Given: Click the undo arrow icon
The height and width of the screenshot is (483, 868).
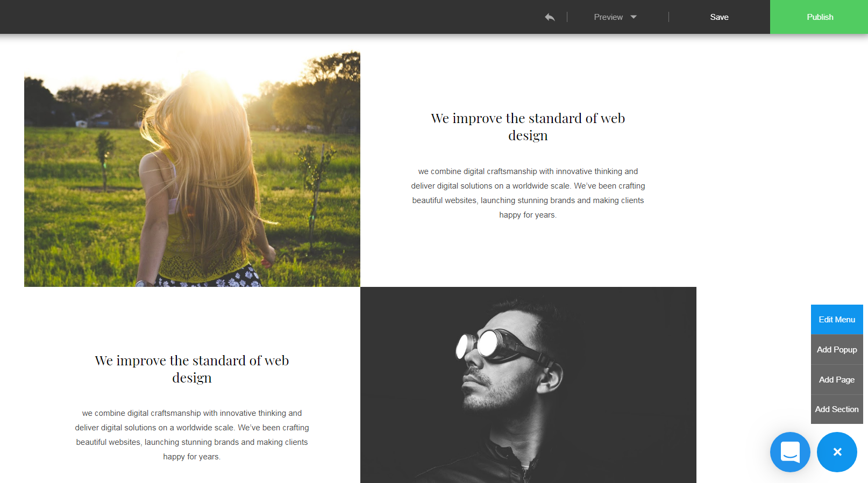Looking at the screenshot, I should [550, 17].
